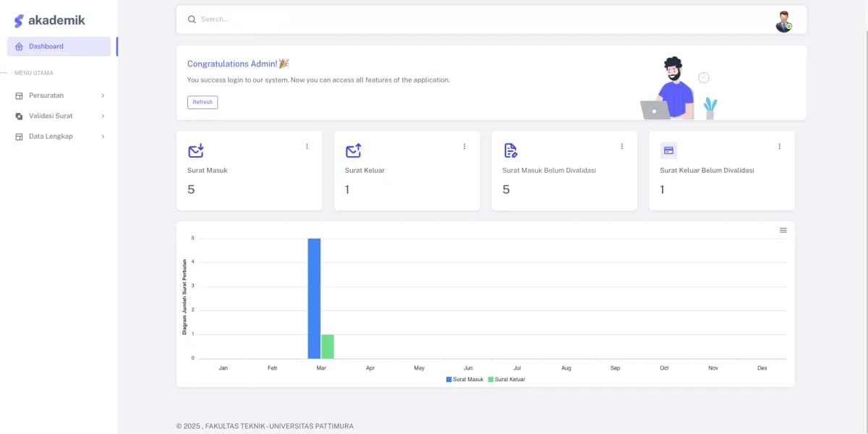Open Surat Masuk Belum Divalidasi options menu
Viewport: 868px width, 434px height.
click(622, 146)
